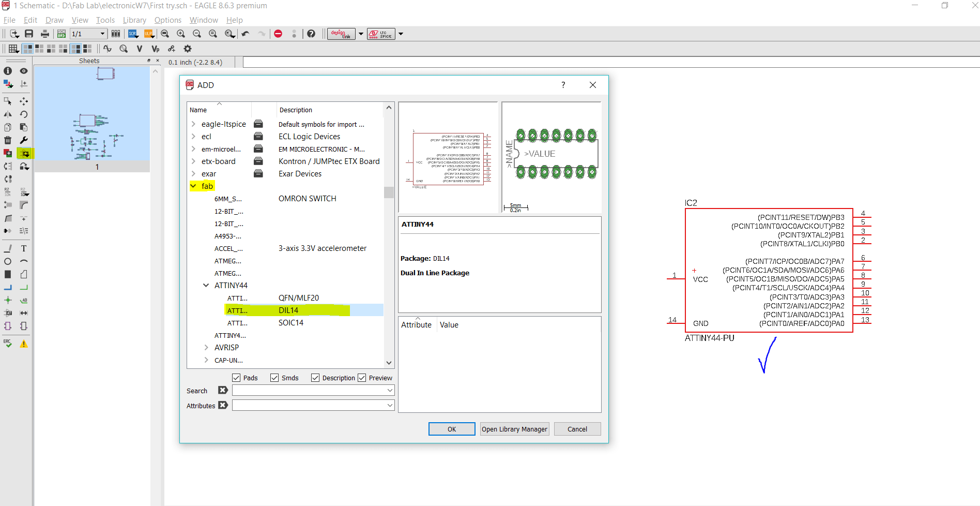The height and width of the screenshot is (506, 980).
Task: Toggle the Description checkbox
Action: pyautogui.click(x=315, y=378)
